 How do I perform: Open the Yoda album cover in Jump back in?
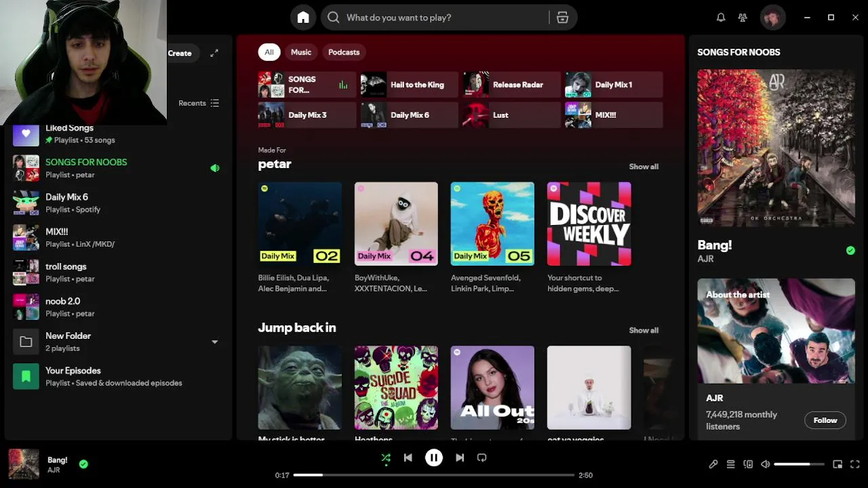[x=300, y=388]
